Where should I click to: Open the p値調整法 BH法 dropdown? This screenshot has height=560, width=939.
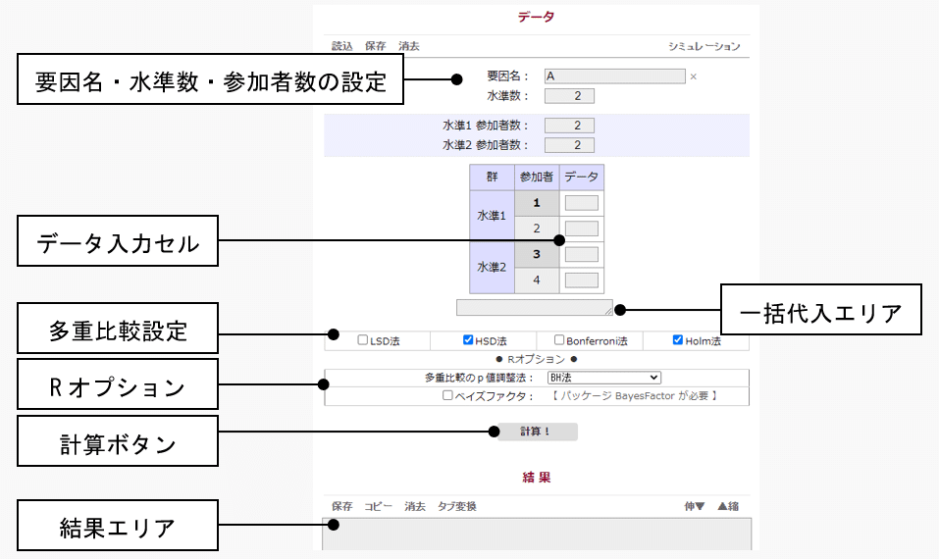tap(604, 378)
